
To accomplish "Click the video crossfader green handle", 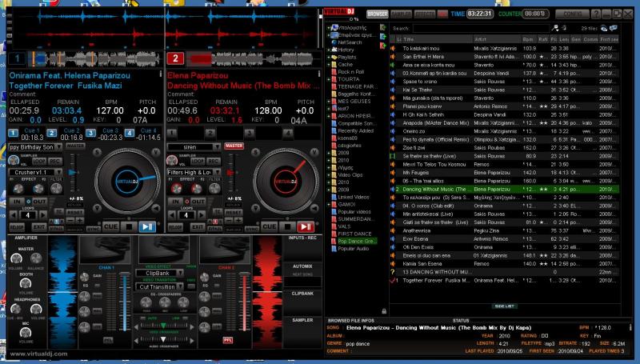I will (163, 326).
